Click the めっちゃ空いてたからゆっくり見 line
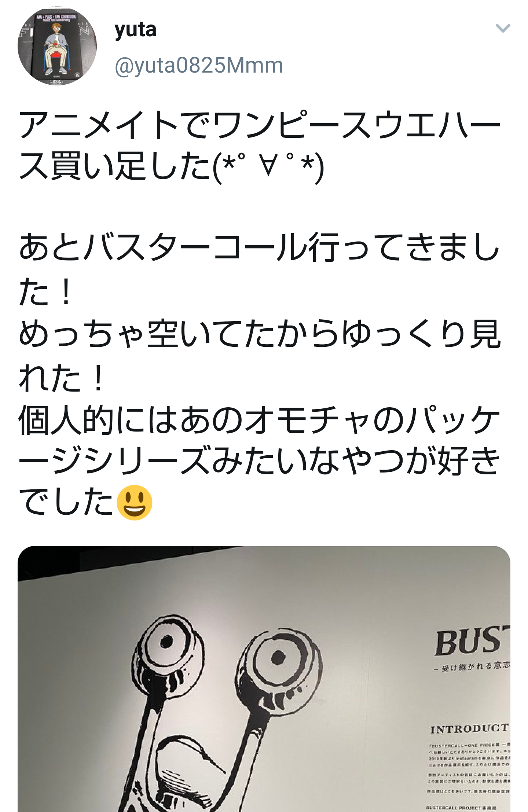This screenshot has height=812, width=528. [260, 333]
